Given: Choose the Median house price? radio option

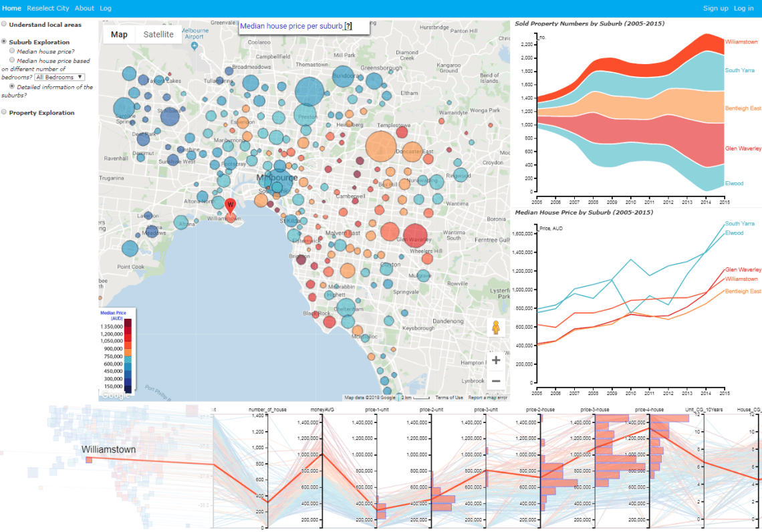Looking at the screenshot, I should click(x=12, y=51).
